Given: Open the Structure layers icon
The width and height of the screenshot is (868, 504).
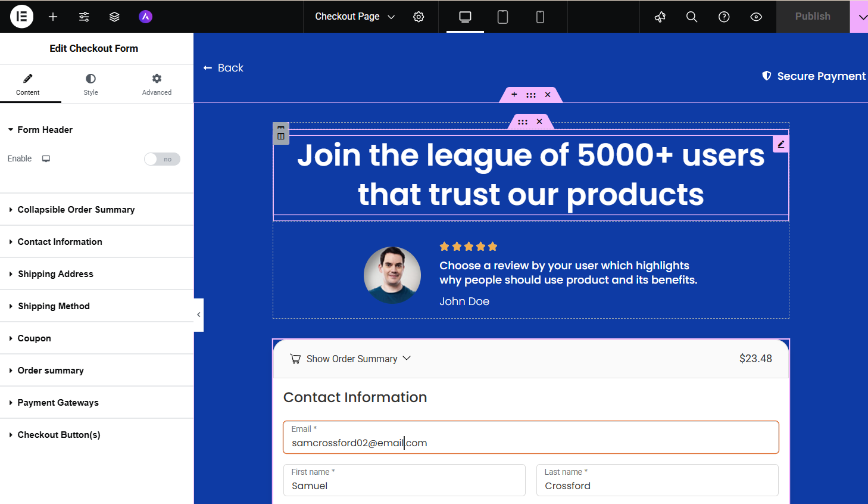Looking at the screenshot, I should [x=114, y=17].
